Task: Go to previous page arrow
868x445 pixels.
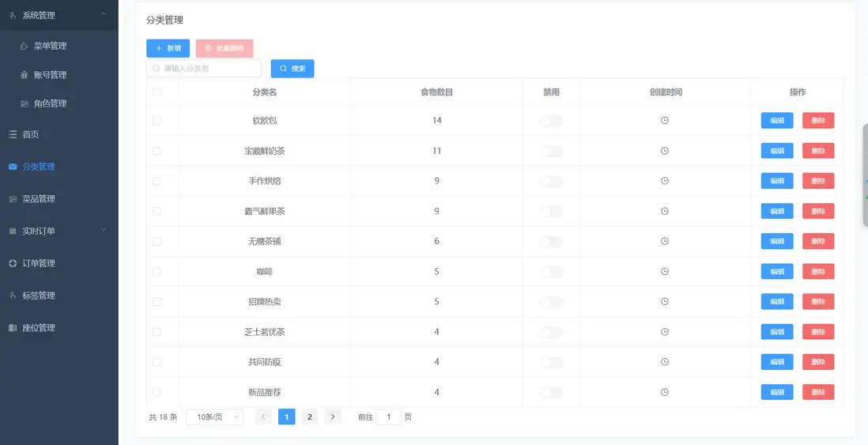Action: tap(263, 417)
